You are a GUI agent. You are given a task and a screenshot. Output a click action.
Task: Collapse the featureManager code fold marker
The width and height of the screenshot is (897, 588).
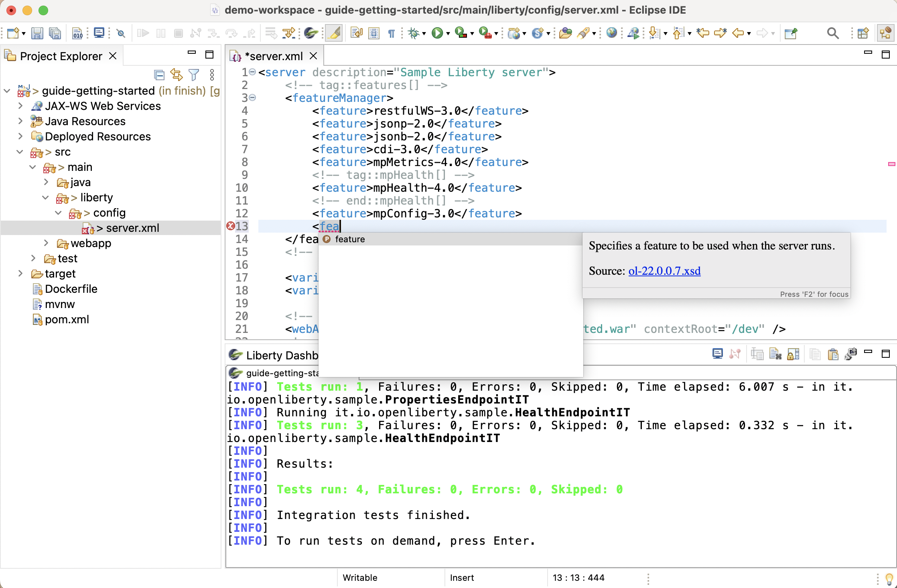coord(252,97)
